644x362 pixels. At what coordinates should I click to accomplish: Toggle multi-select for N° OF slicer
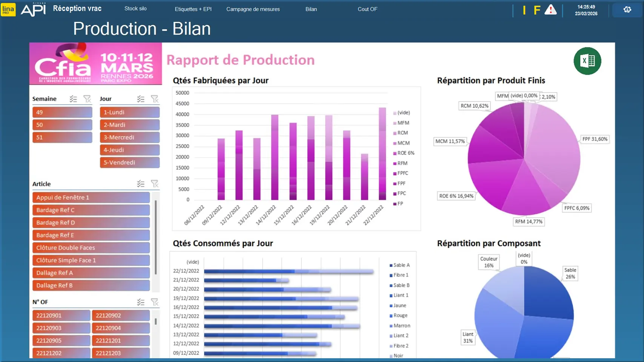(x=141, y=302)
